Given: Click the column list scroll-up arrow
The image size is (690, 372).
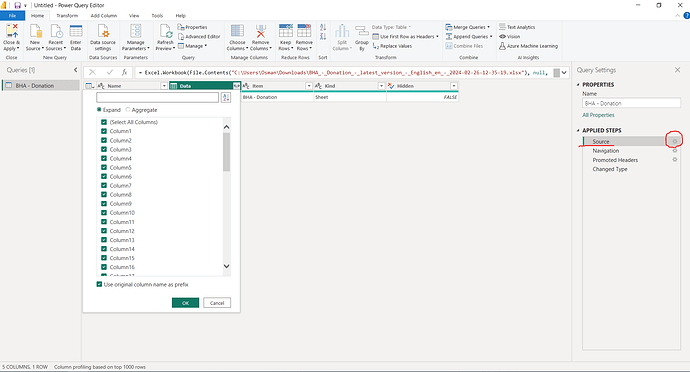Looking at the screenshot, I should point(227,127).
